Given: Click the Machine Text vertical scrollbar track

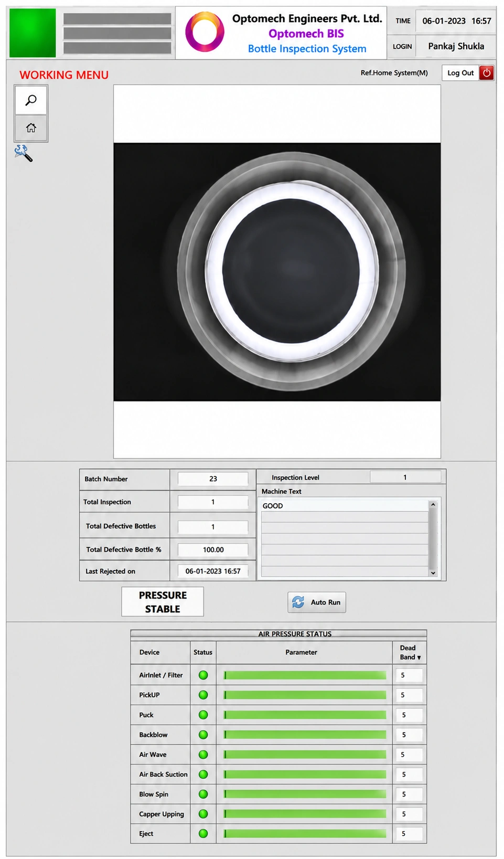Looking at the screenshot, I should tap(433, 539).
